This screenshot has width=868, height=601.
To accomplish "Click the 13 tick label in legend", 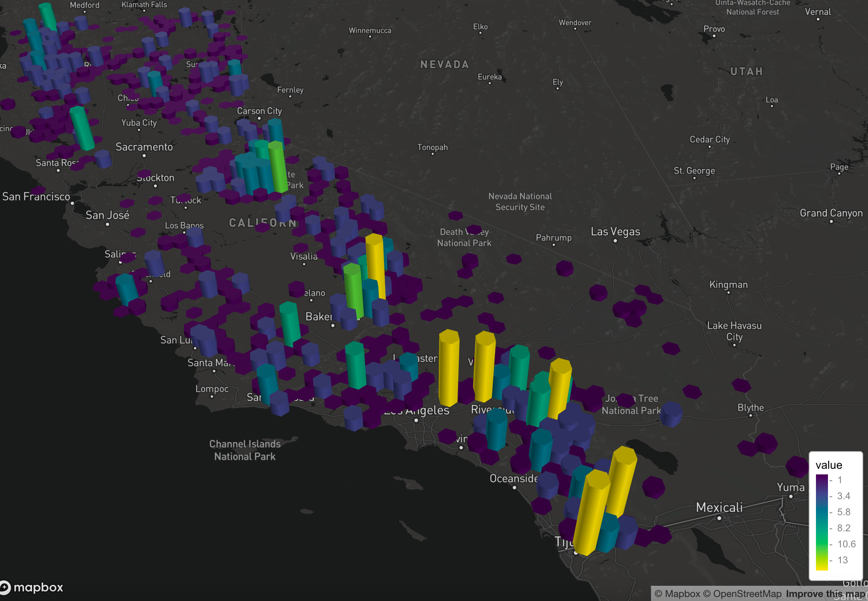I will tap(842, 560).
